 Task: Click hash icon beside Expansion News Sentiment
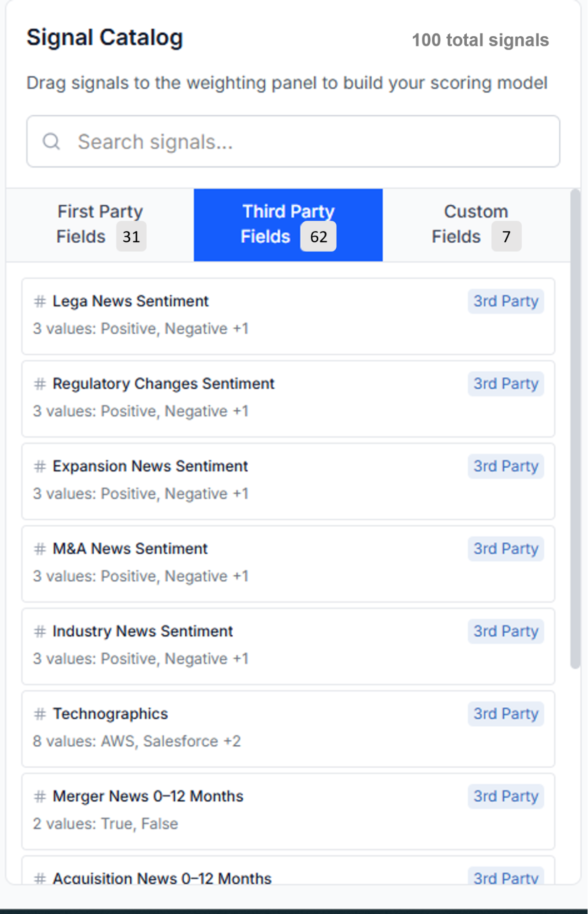(x=40, y=466)
